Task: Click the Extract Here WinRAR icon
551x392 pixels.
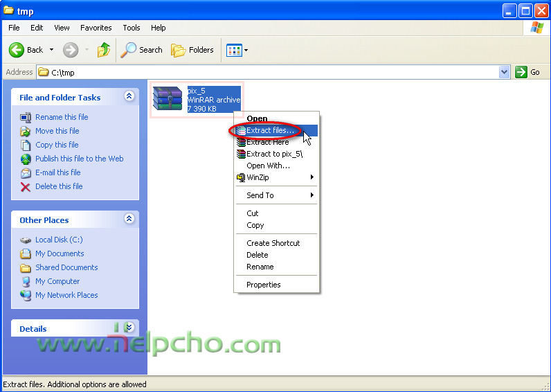Action: (241, 142)
